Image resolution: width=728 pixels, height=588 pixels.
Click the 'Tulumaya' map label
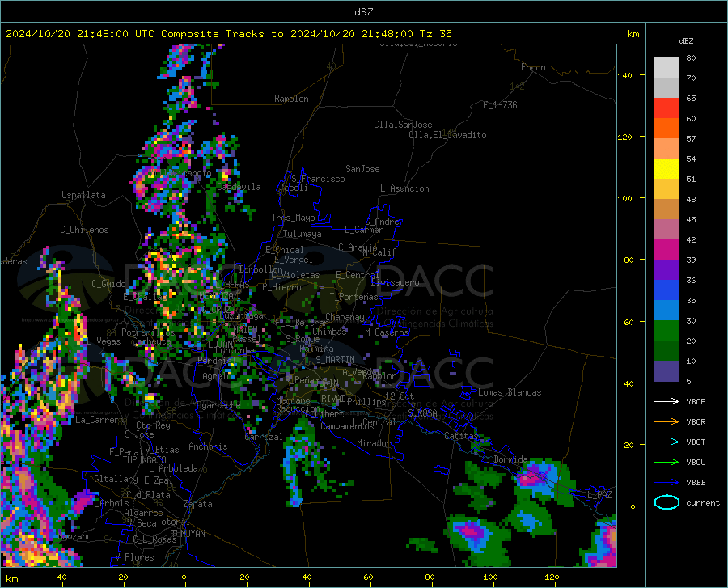coord(303,234)
